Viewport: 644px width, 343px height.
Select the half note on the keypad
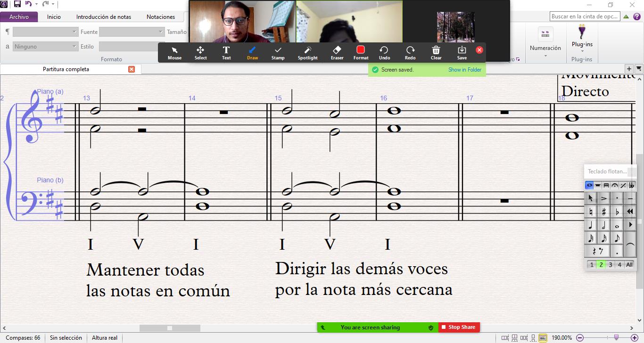click(603, 225)
